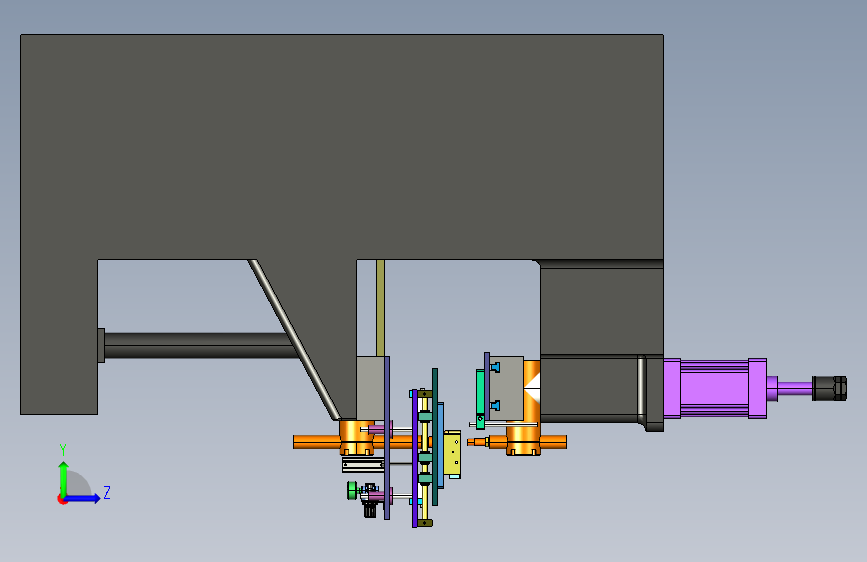Screen dimensions: 867x562
Task: Select the thin purple cylinder piston rod
Action: click(x=795, y=388)
